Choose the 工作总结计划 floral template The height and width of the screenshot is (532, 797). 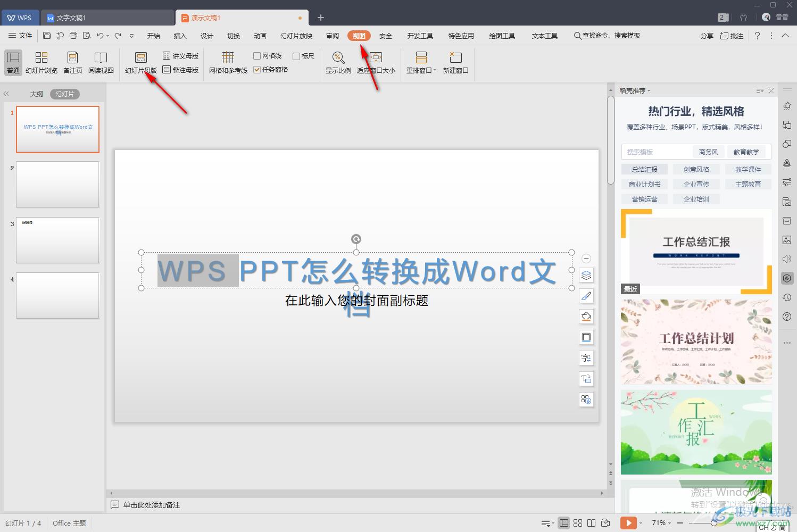pos(696,342)
